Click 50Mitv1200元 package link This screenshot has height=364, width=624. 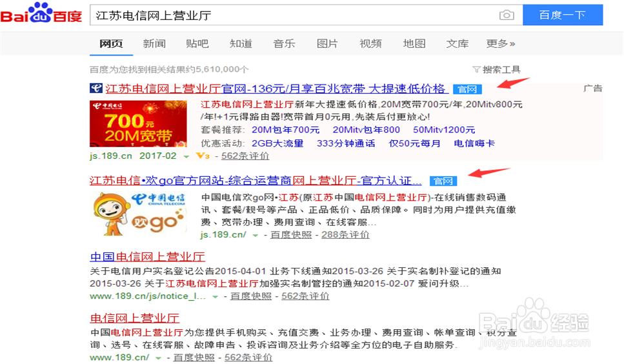pos(444,130)
